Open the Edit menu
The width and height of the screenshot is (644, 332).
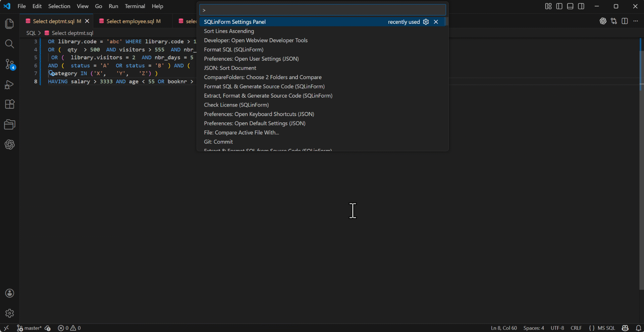tap(37, 6)
